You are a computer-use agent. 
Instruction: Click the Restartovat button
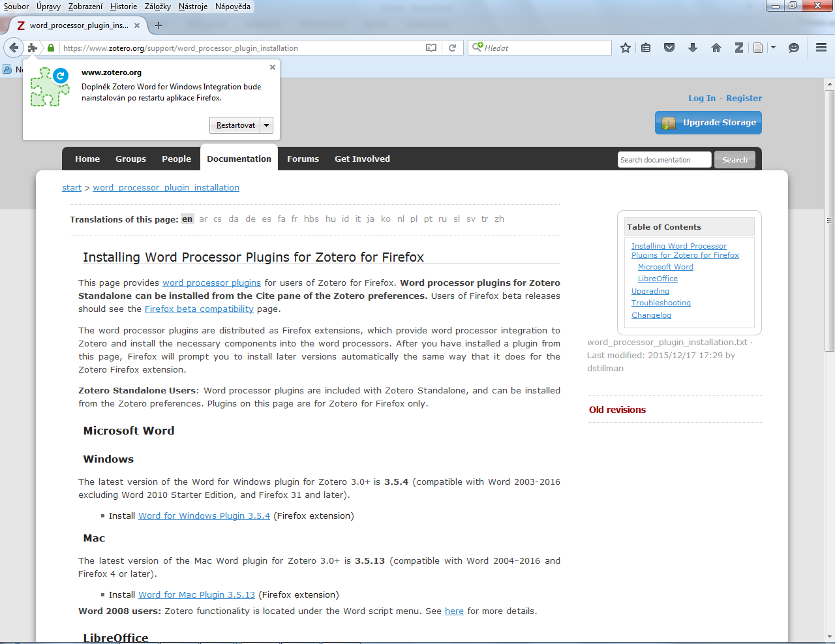235,125
